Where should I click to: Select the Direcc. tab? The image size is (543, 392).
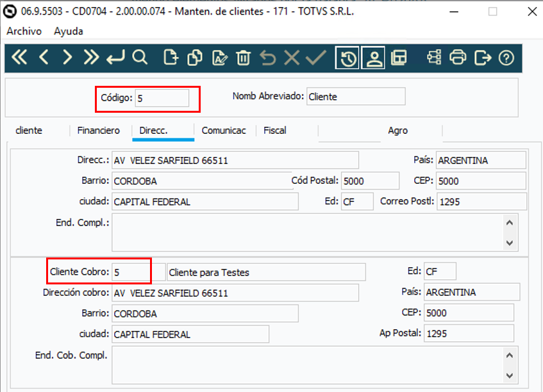[x=153, y=131]
